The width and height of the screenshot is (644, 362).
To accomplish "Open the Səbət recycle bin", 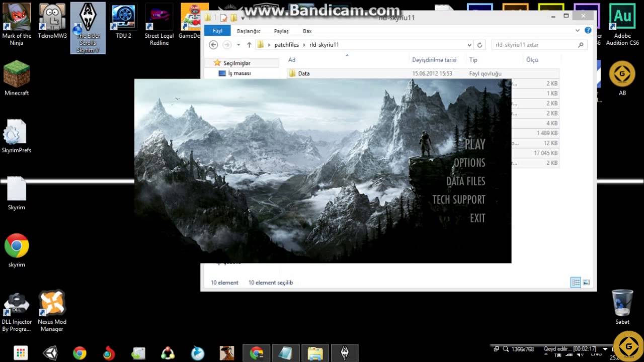I will tap(622, 307).
